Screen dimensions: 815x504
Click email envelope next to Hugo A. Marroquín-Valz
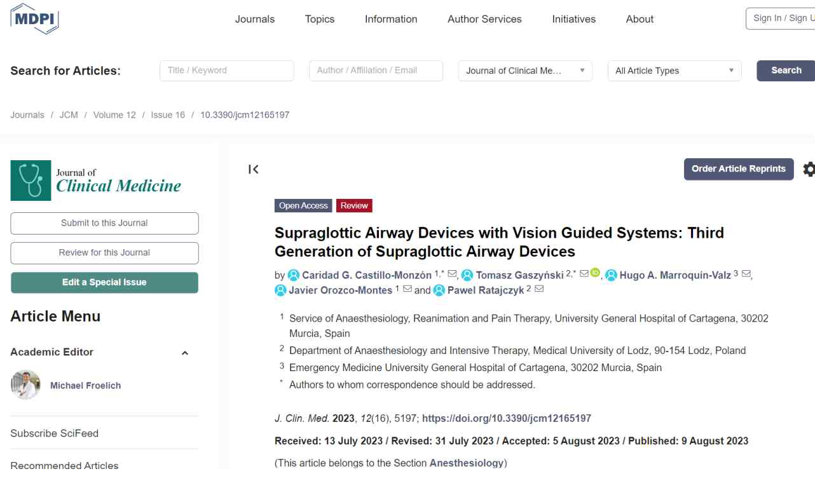(746, 274)
